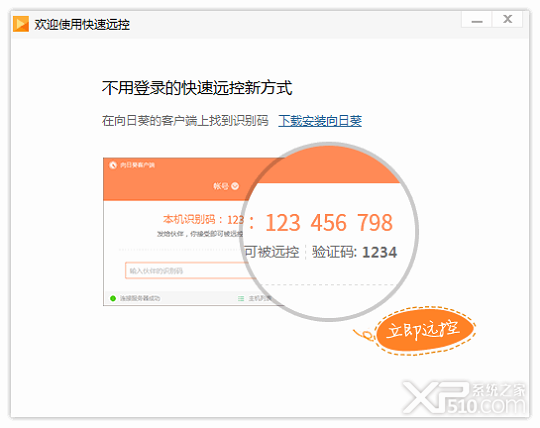Click the 可被远控 status text

(x=272, y=252)
